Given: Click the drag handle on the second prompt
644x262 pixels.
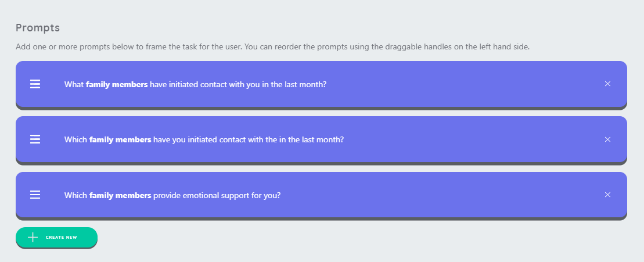Looking at the screenshot, I should point(35,139).
